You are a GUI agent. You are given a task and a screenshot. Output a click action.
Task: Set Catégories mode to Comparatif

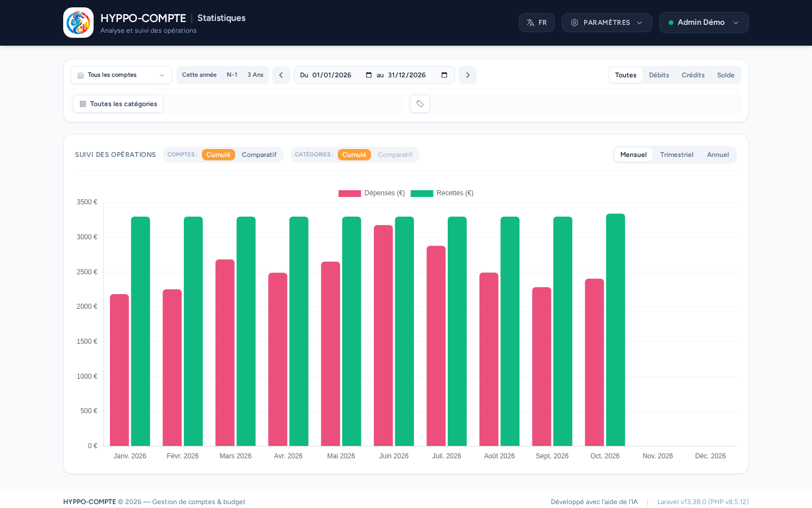[x=395, y=155]
